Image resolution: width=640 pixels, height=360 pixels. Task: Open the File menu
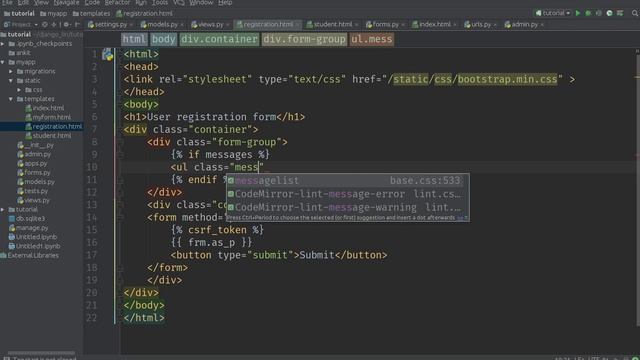7,3
